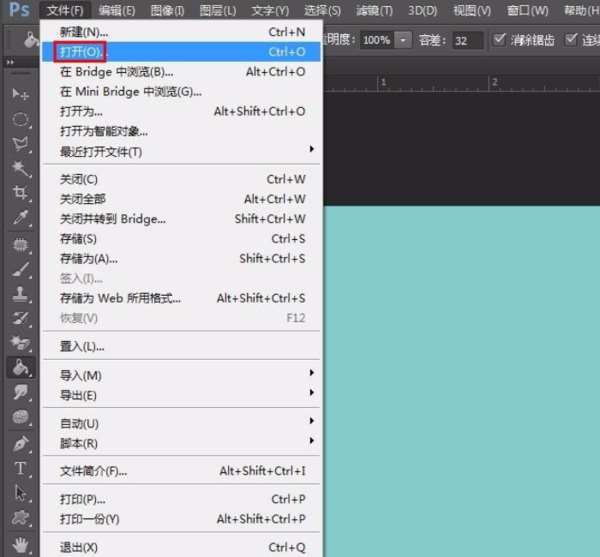Choose 打开(O)... from File menu
The image size is (600, 557).
181,52
